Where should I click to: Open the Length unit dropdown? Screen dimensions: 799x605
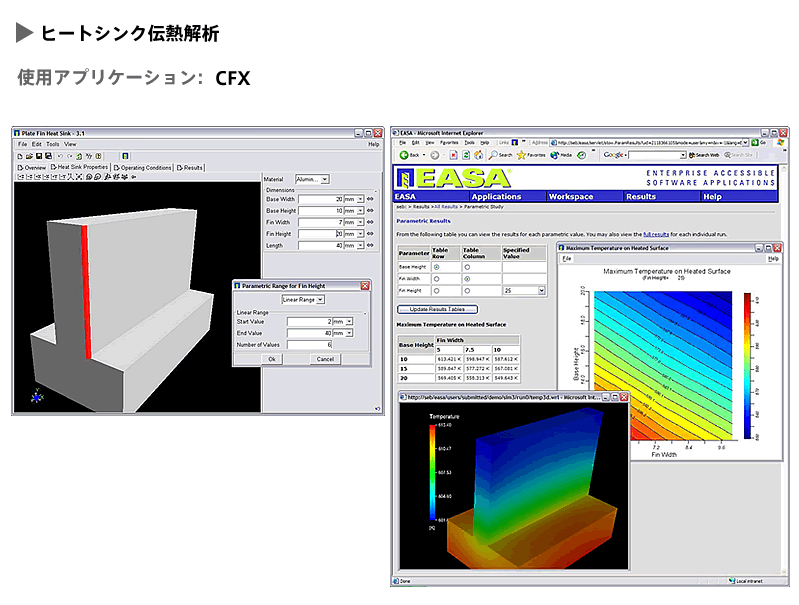[x=361, y=245]
